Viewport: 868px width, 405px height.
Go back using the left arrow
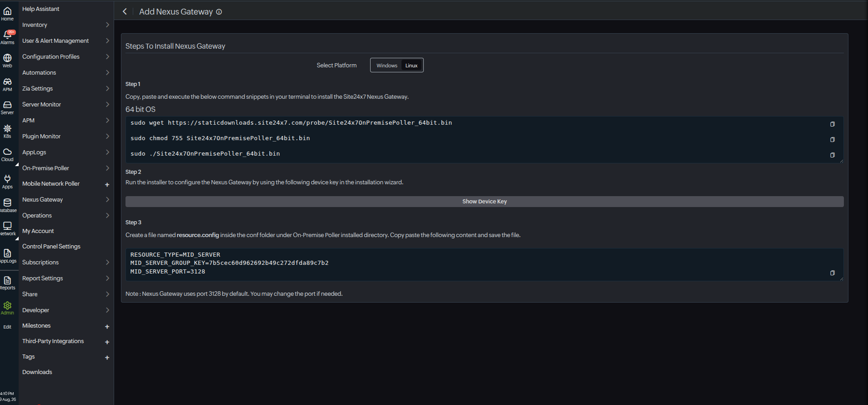pos(125,11)
